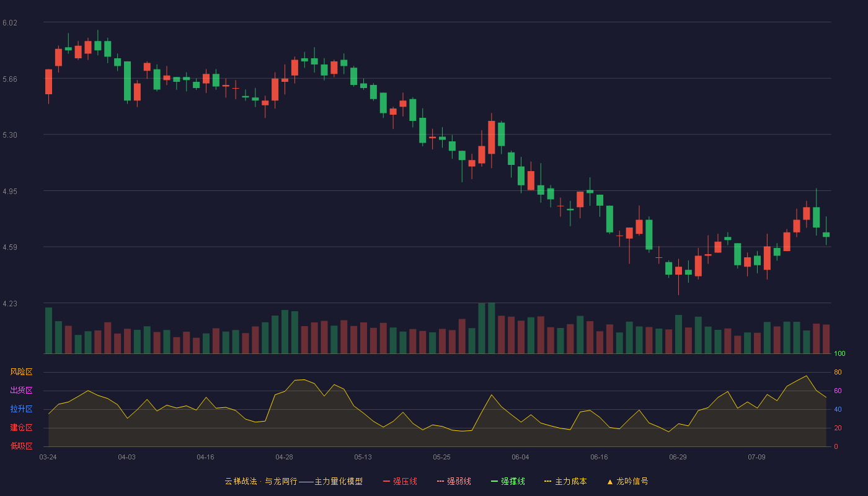Click the green 100 indicator scale label
The image size is (868, 496).
pos(839,354)
